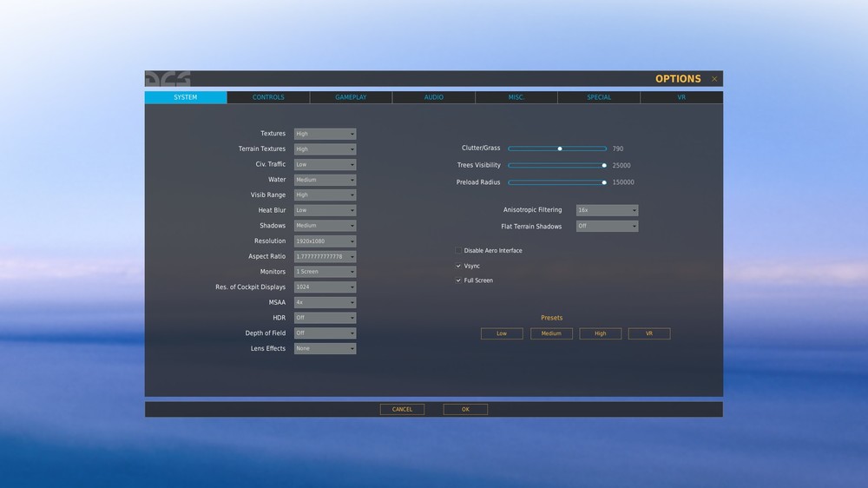Choose the VR preset button
Image resolution: width=868 pixels, height=488 pixels.
pos(648,333)
